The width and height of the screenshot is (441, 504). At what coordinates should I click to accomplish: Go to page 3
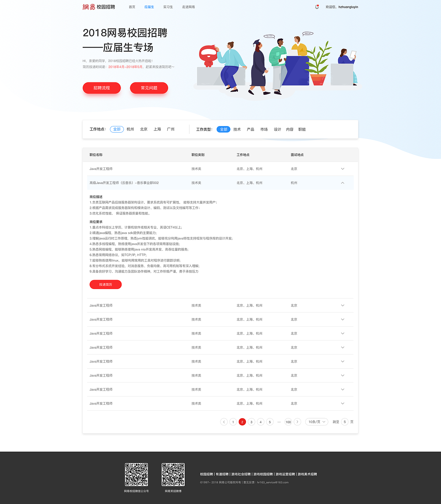tap(252, 422)
